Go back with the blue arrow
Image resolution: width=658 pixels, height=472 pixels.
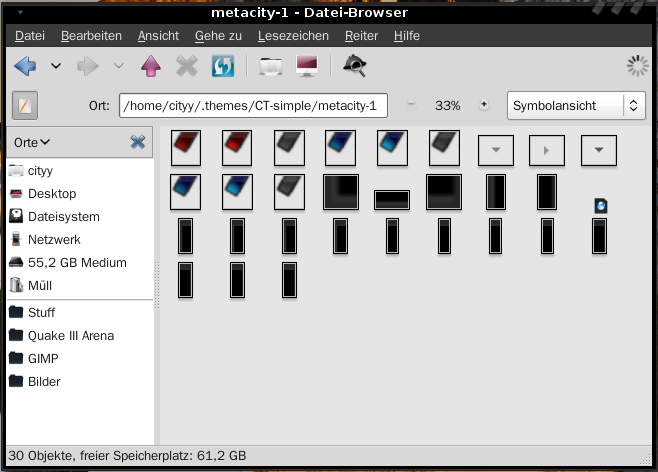(x=25, y=66)
